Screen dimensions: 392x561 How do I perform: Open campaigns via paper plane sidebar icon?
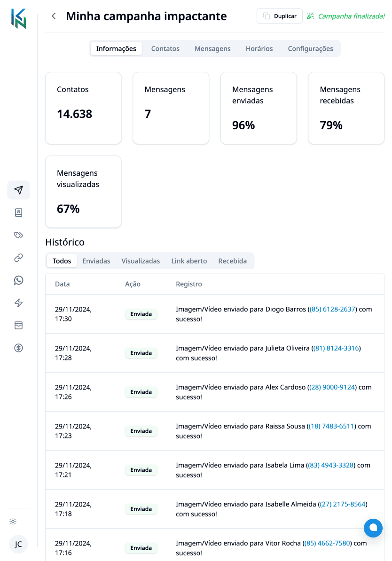click(19, 190)
